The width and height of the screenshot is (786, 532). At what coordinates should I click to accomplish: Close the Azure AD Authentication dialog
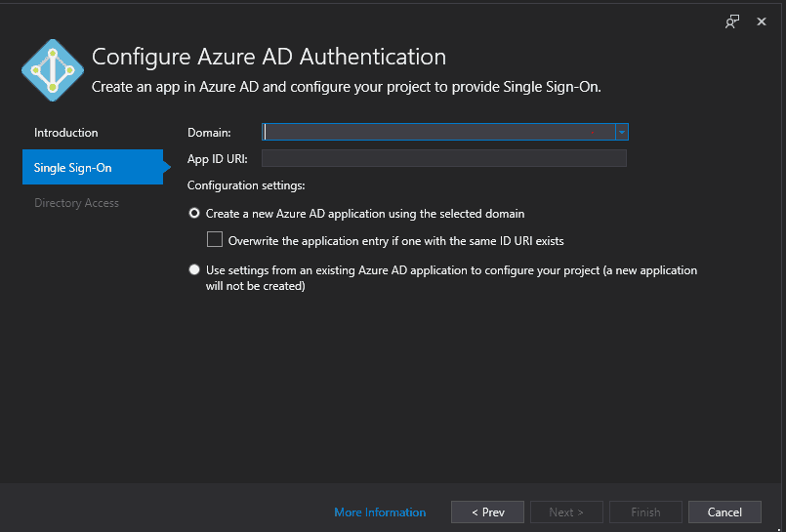762,21
